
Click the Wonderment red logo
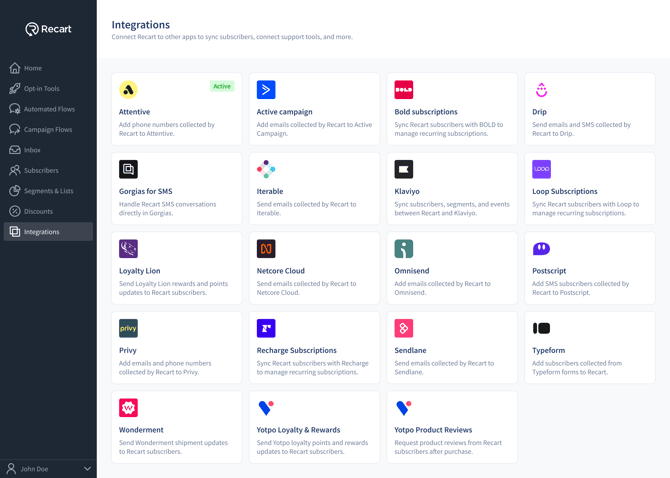(x=128, y=408)
